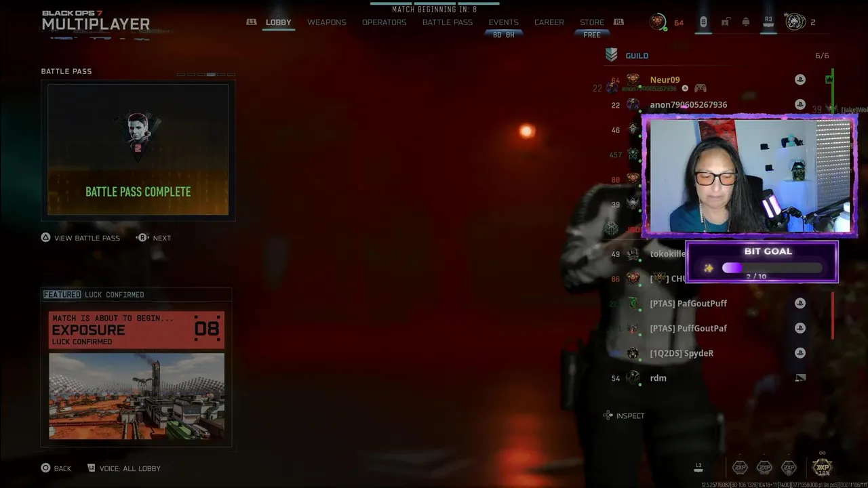Click Neur09's rank emblem

633,79
